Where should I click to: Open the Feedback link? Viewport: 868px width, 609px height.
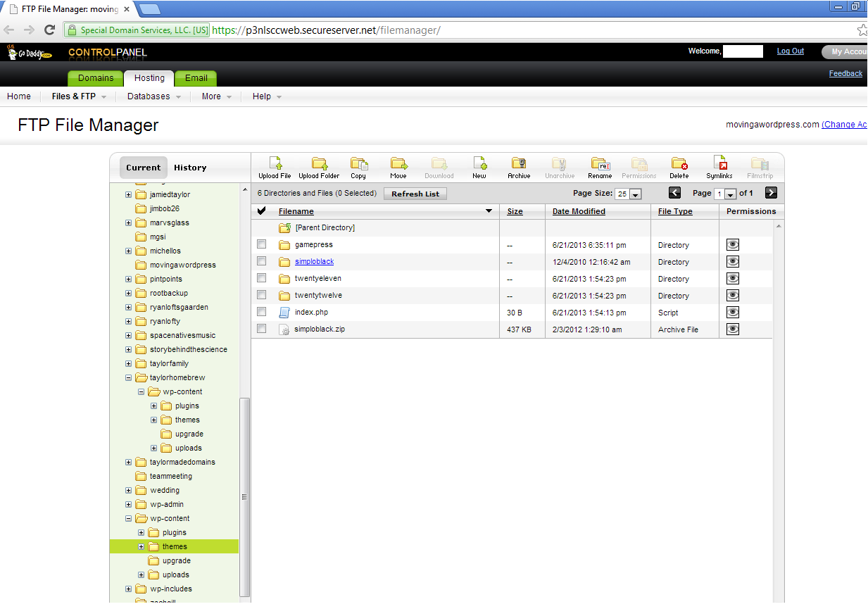click(845, 73)
